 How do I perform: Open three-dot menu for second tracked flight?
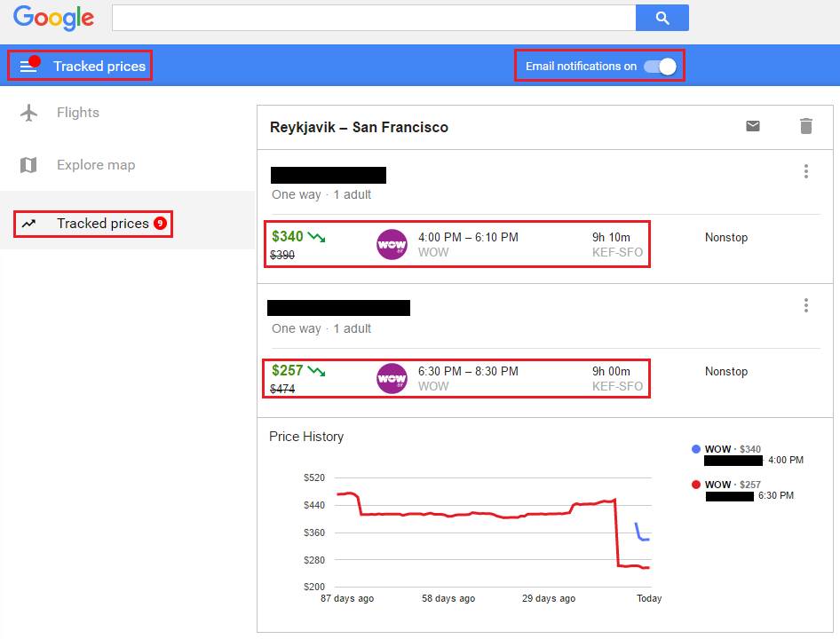click(x=806, y=305)
